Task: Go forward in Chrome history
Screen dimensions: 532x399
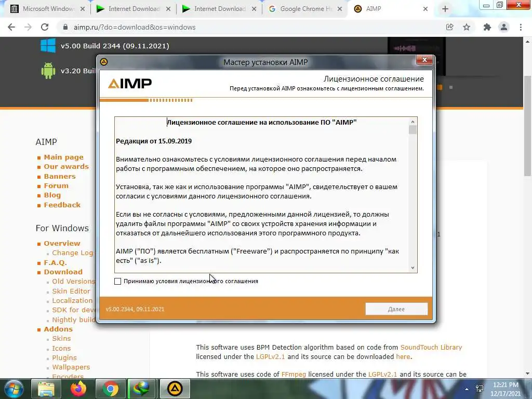Action: [28, 27]
